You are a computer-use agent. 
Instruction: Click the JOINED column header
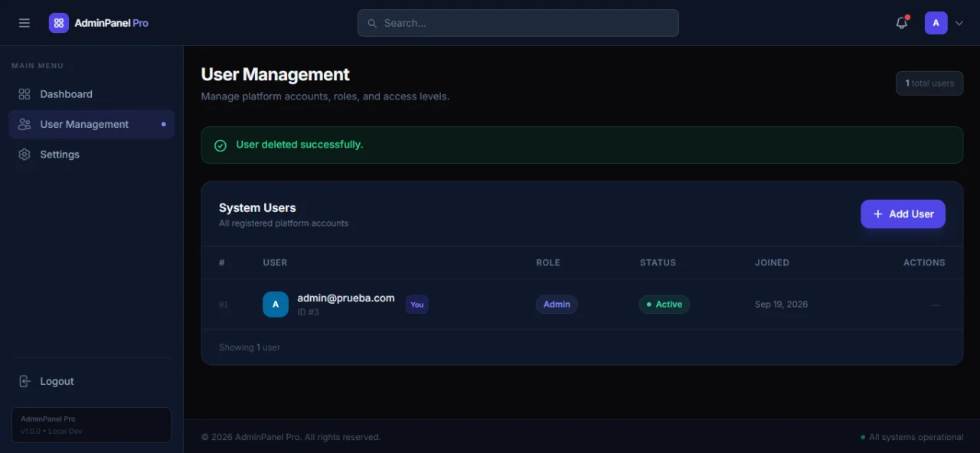pos(772,262)
